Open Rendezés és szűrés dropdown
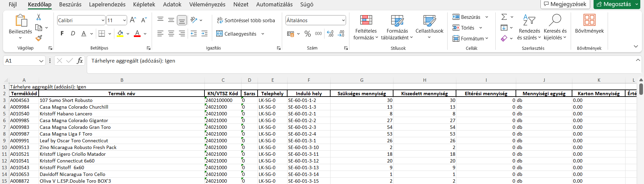Image resolution: width=644 pixels, height=184 pixels. (529, 27)
